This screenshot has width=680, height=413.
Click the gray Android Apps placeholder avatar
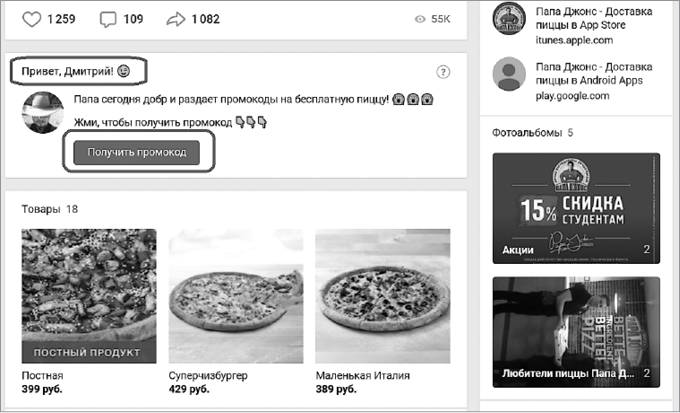pos(509,74)
